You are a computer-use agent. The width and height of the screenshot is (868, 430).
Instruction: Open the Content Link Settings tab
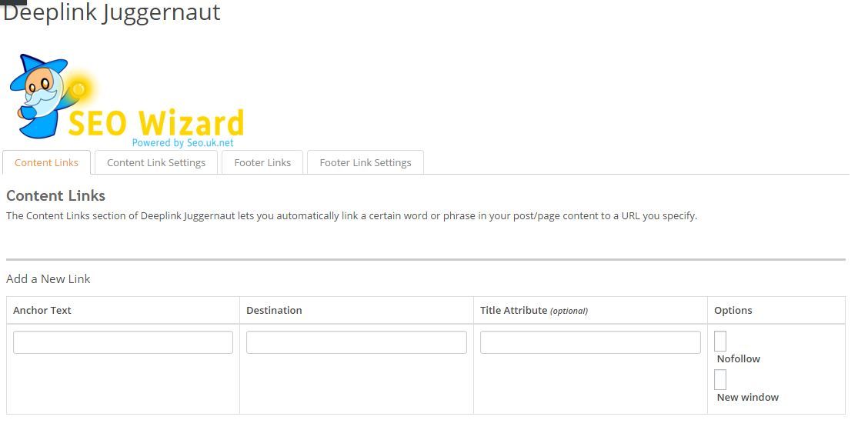pos(156,162)
